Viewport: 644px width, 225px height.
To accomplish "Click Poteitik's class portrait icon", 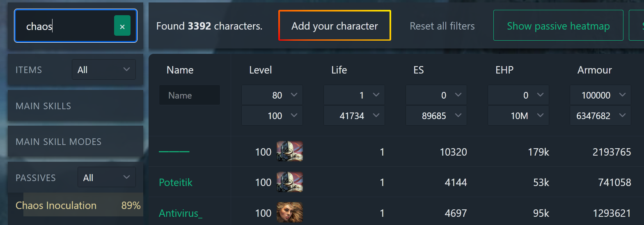I will point(290,182).
